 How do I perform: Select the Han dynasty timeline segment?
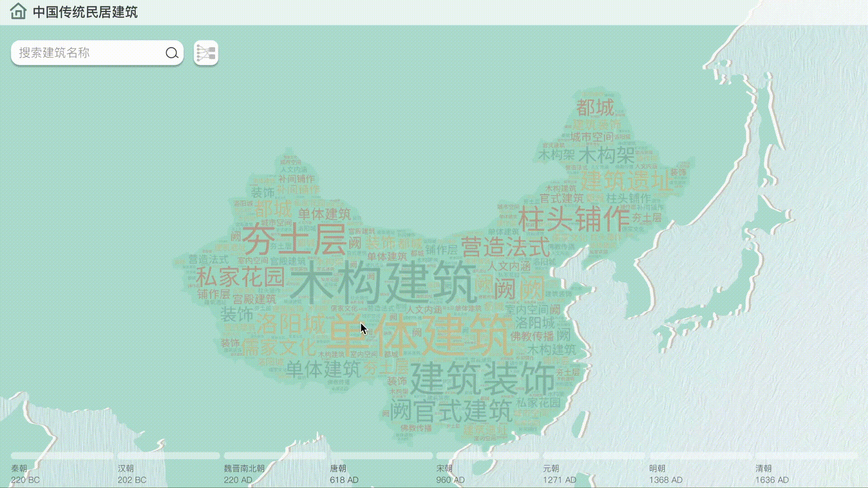[x=169, y=455]
